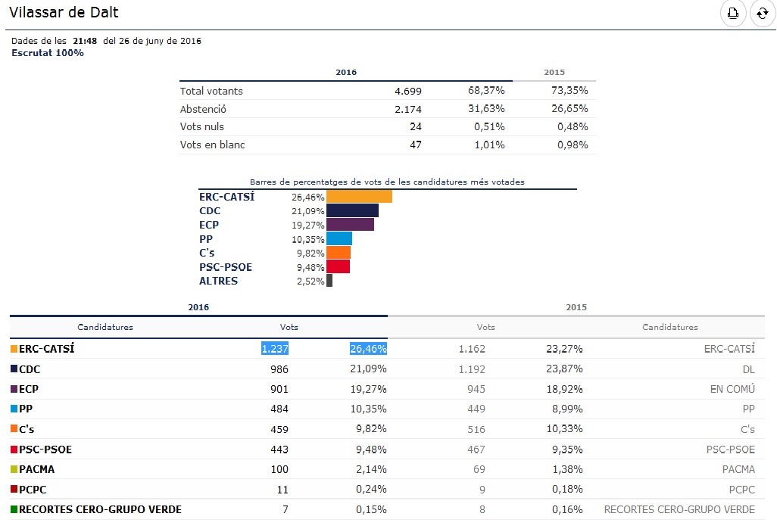Select the C's party name in the table
The height and width of the screenshot is (532, 777).
point(27,429)
